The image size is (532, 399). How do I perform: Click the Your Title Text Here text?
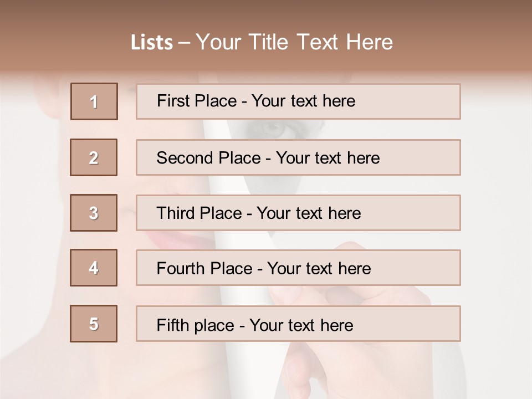point(294,42)
